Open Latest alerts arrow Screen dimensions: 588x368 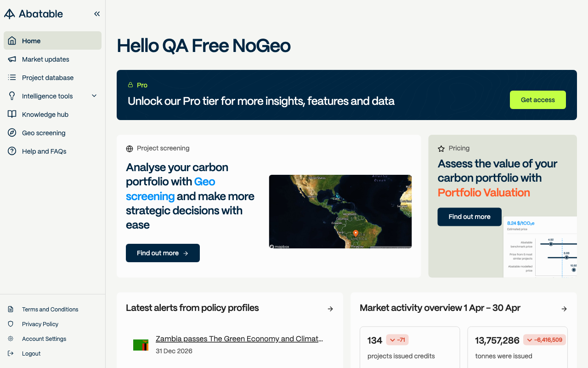(330, 309)
